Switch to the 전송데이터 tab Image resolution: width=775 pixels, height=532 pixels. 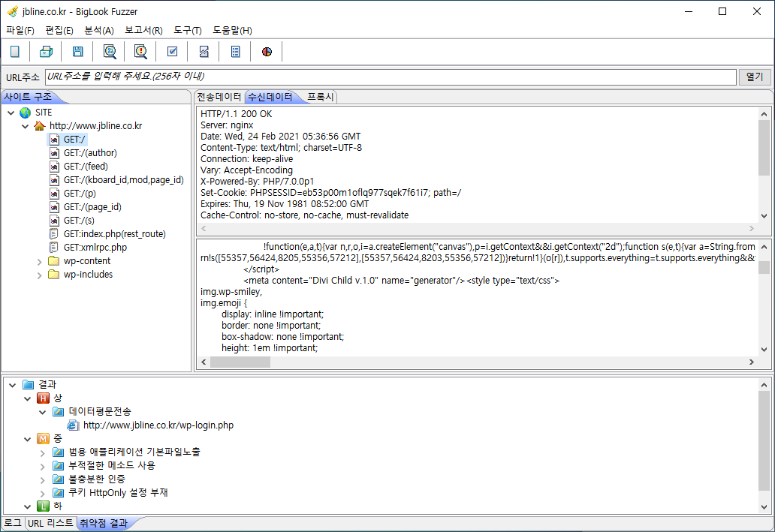[219, 97]
